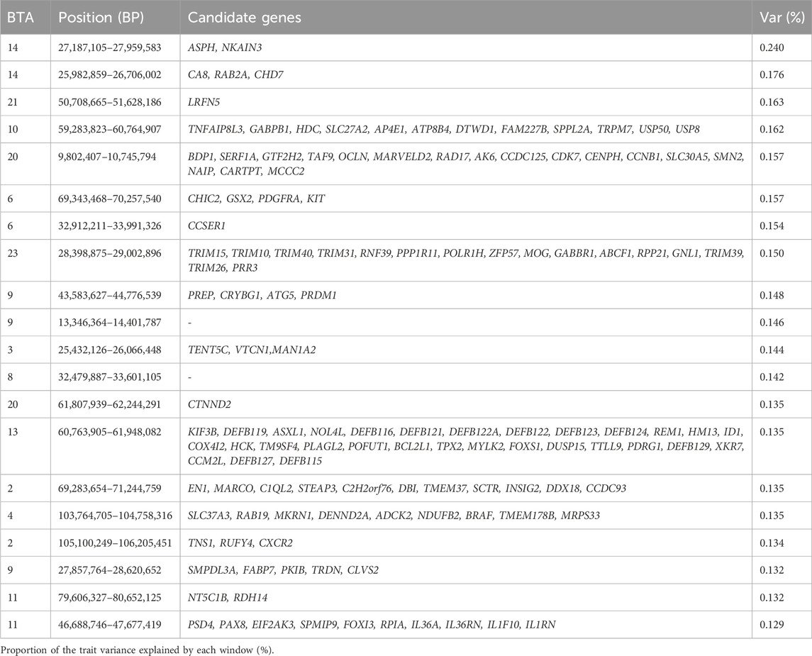The width and height of the screenshot is (812, 656).
Task: Click BTA value 13
Action: pos(13,432)
